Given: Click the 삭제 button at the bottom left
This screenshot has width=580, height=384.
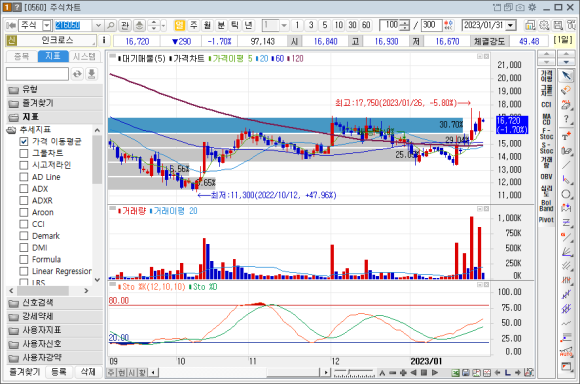Looking at the screenshot, I should (88, 372).
